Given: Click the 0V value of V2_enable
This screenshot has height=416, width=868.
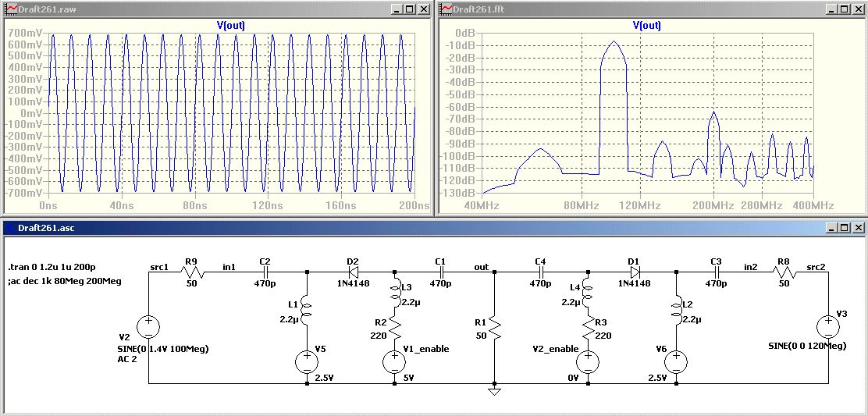Looking at the screenshot, I should click(x=572, y=379).
